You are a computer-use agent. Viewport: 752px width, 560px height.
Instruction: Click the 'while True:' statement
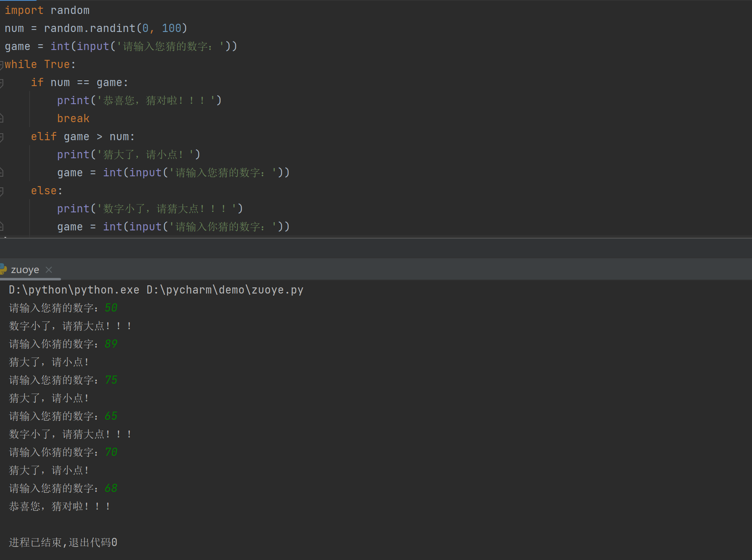[x=40, y=64]
